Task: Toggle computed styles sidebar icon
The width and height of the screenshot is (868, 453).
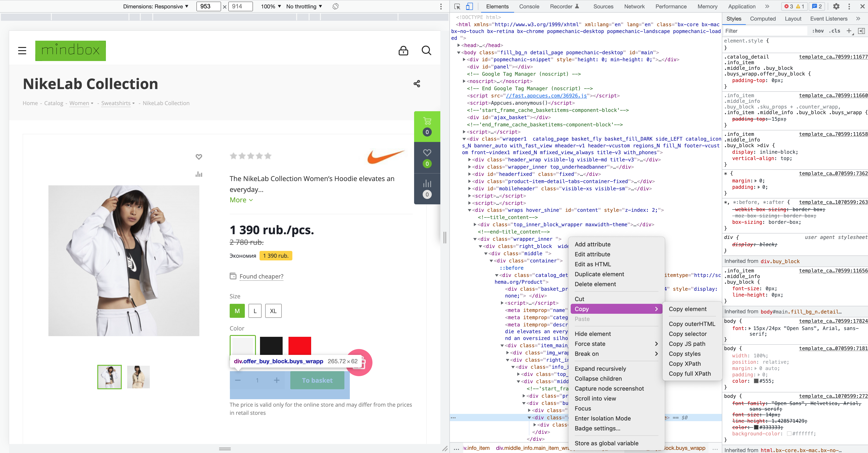Action: [861, 31]
